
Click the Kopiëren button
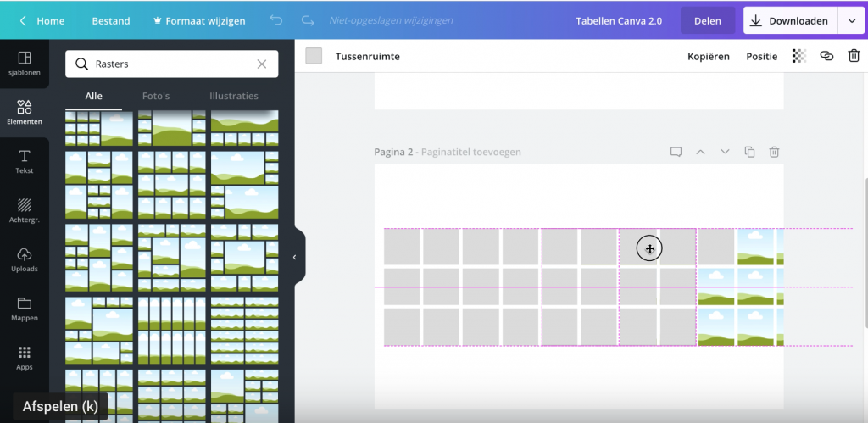[x=708, y=56]
